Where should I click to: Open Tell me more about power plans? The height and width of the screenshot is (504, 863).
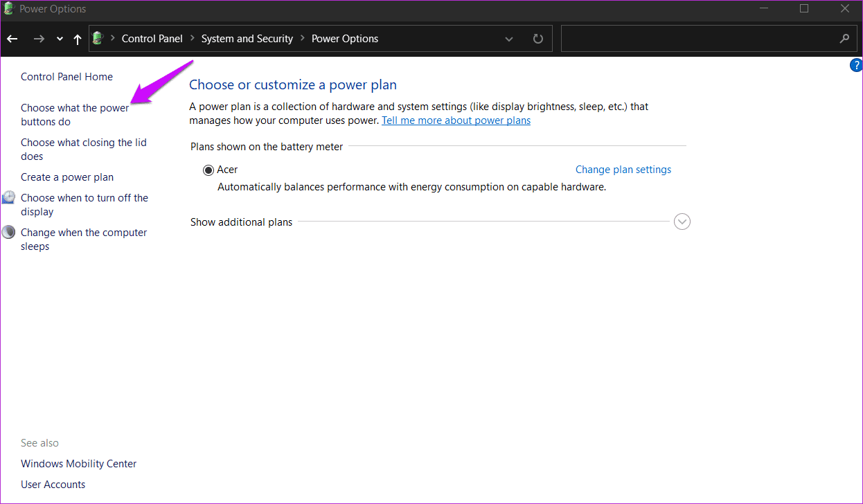pos(456,120)
